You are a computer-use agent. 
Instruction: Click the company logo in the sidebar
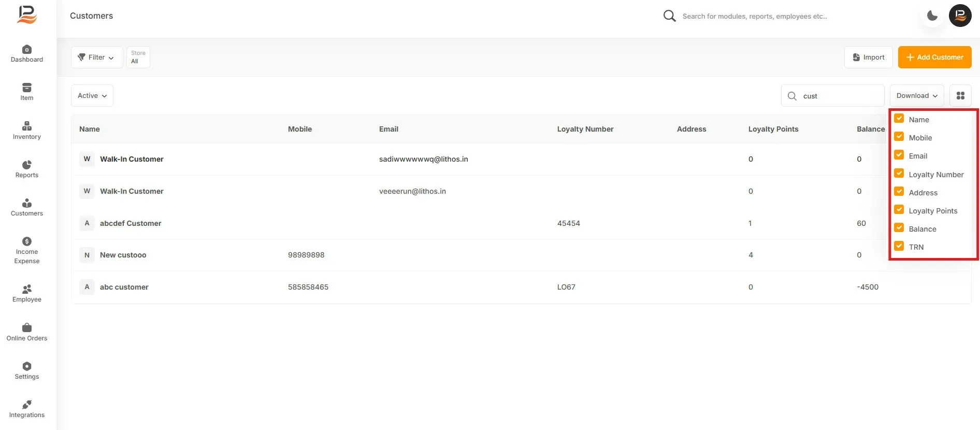27,15
